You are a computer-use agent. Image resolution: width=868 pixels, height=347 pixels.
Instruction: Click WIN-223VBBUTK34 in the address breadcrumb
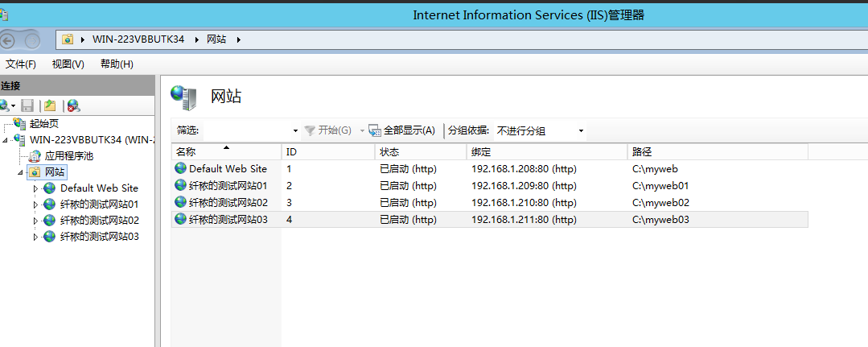138,39
